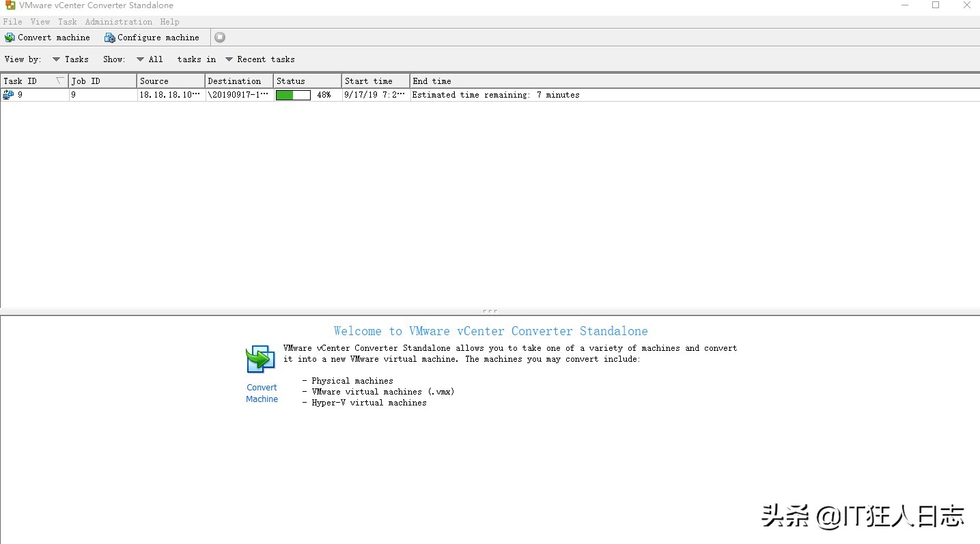Screen dimensions: 980x544
Task: Sort by the Job ID column header
Action: click(103, 81)
